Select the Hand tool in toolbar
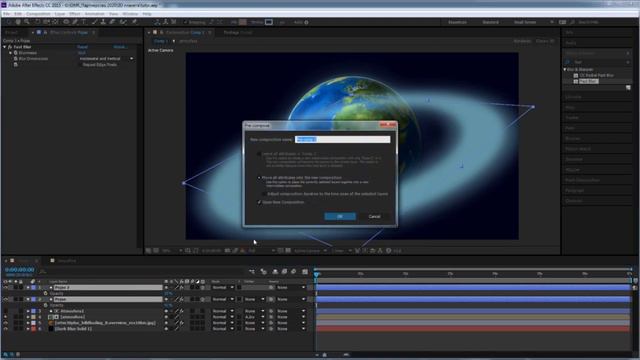The image size is (640, 360). click(x=18, y=22)
